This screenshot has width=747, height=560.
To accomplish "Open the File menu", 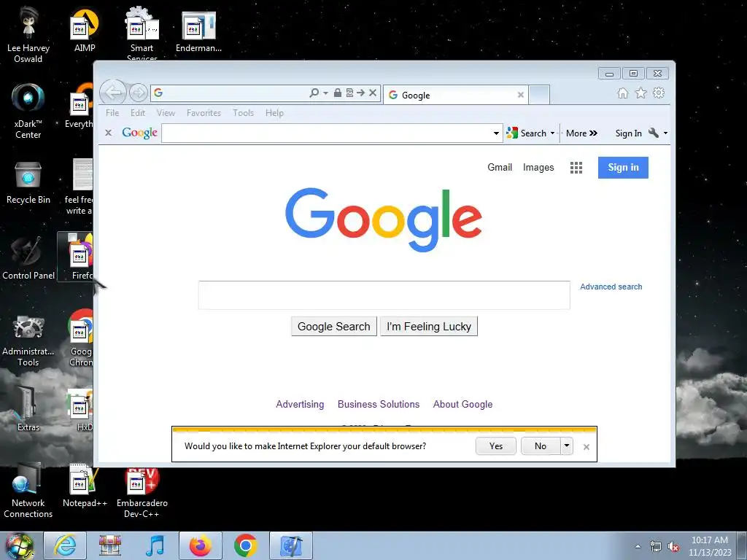I will 112,113.
